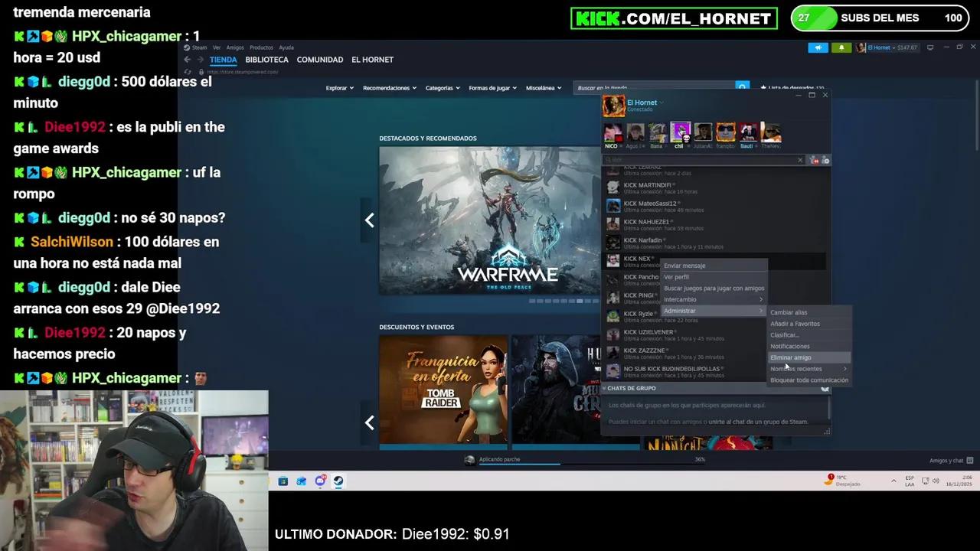Click 'Enviar mensaje' in context menu

(714, 266)
